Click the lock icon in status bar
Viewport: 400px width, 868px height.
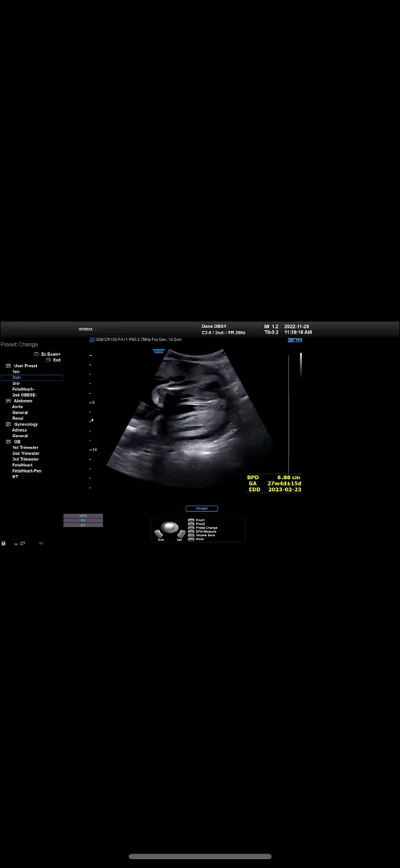tap(3, 543)
